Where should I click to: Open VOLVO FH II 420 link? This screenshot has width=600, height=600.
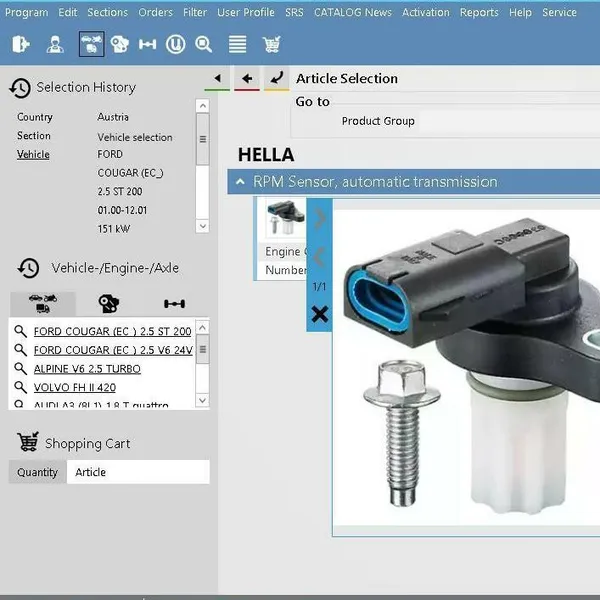click(x=75, y=388)
